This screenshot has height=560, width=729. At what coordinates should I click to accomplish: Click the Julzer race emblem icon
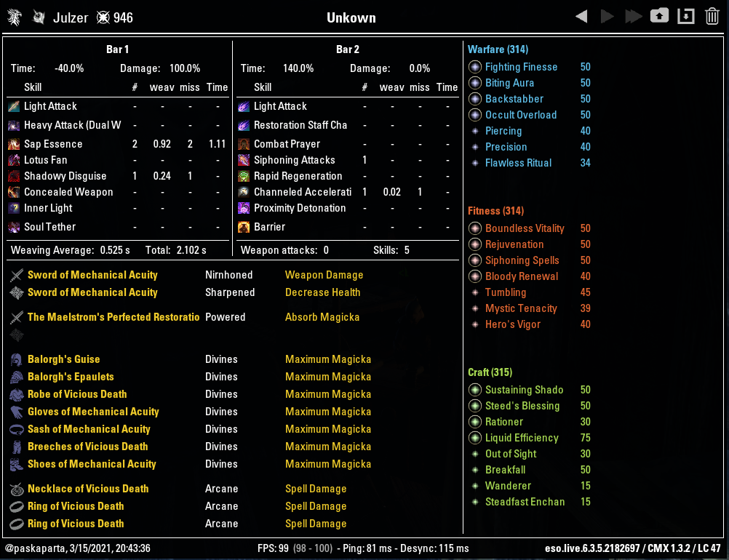pos(14,17)
